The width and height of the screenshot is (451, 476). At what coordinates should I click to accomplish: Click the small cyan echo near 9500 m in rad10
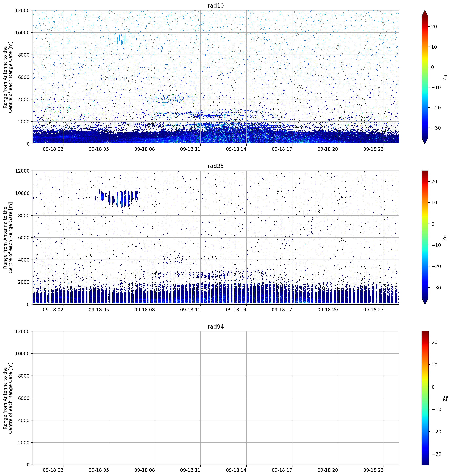(122, 39)
